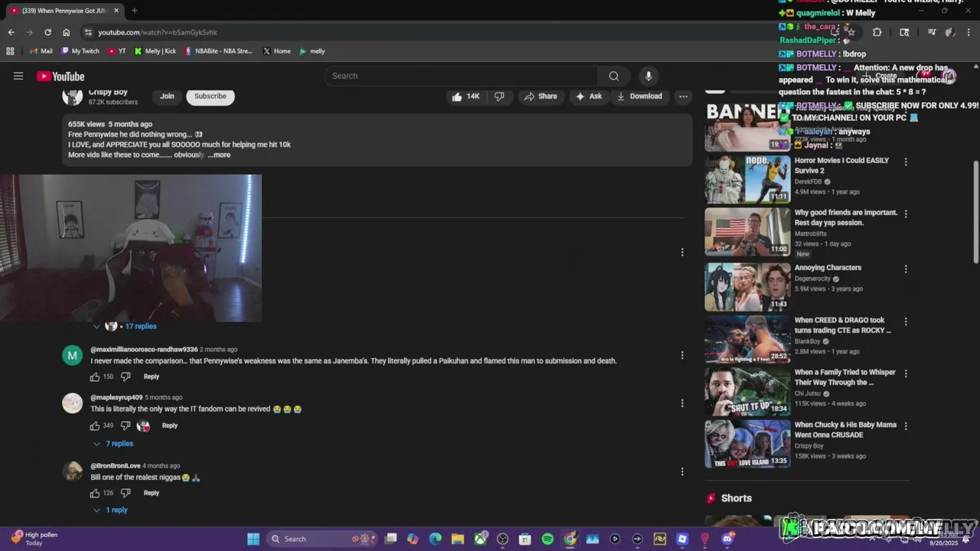The width and height of the screenshot is (980, 551).
Task: Click the taskbar Search box
Action: pos(320,539)
